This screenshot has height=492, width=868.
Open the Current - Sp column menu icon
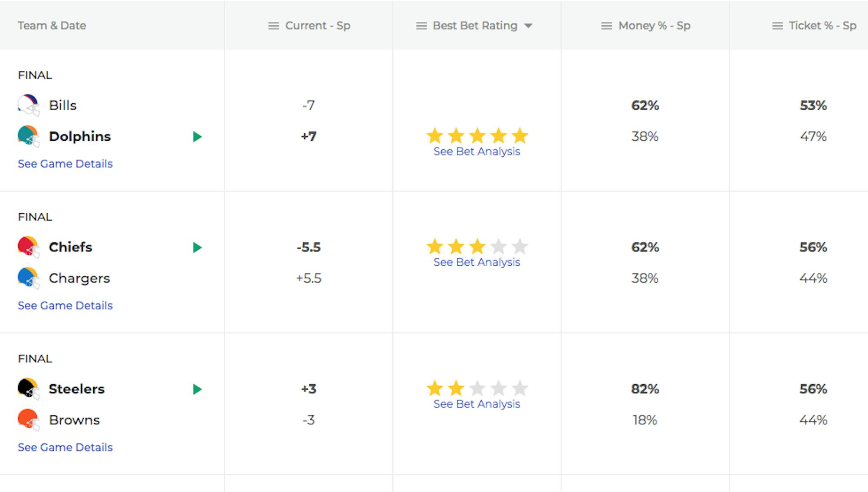tap(273, 26)
